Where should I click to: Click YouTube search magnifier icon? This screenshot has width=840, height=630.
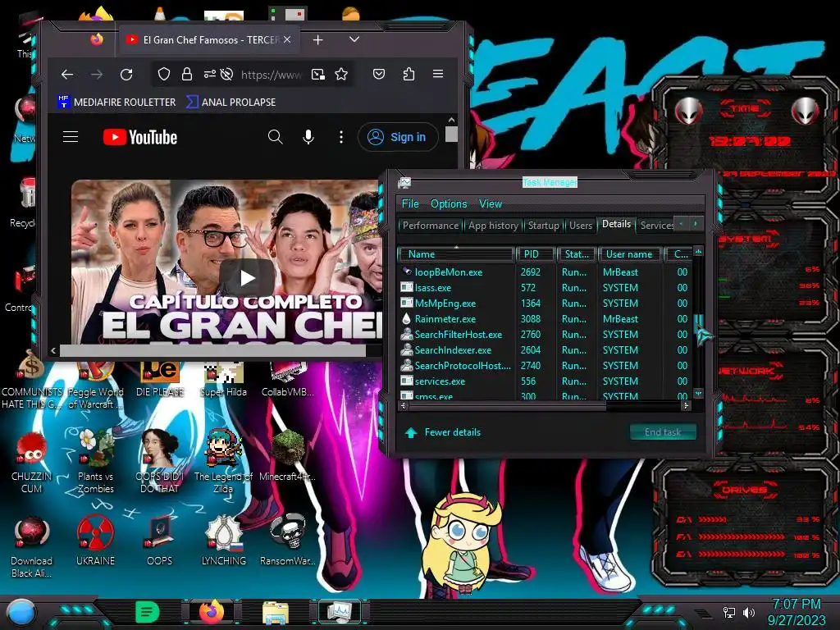coord(276,137)
